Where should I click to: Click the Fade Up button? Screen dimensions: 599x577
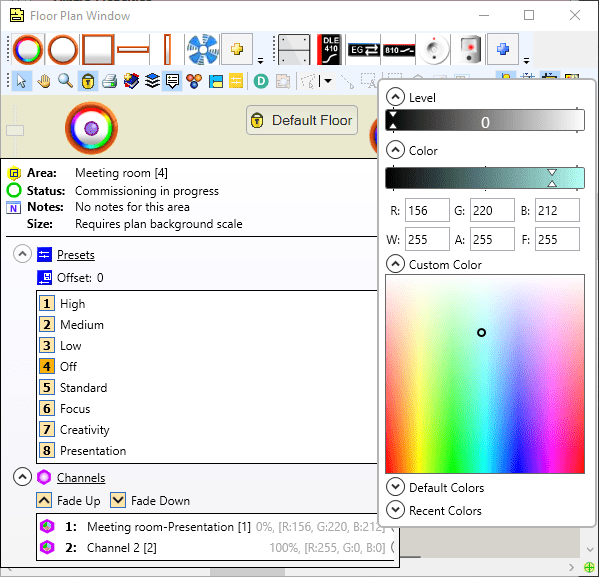pos(69,501)
